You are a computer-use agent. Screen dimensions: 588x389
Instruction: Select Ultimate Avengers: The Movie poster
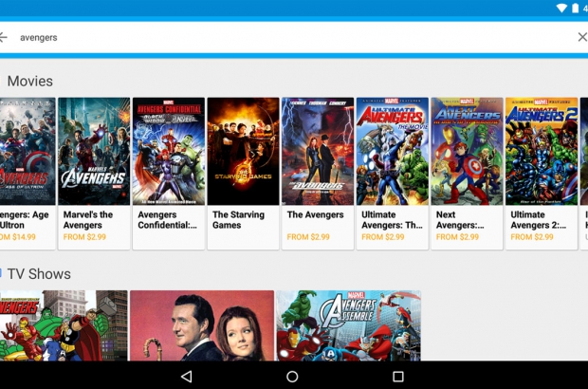point(392,151)
